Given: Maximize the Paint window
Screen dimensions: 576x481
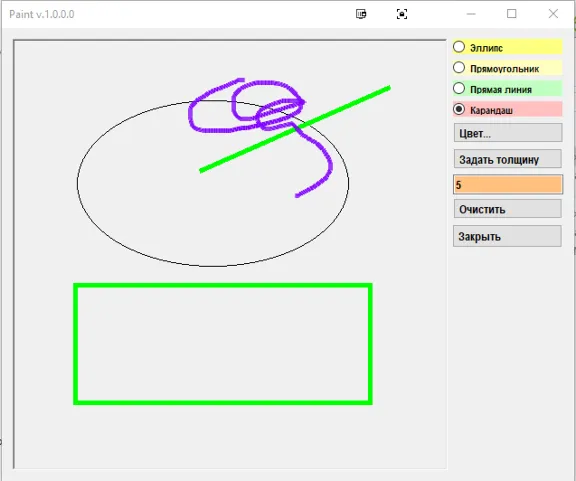Looking at the screenshot, I should click(512, 14).
